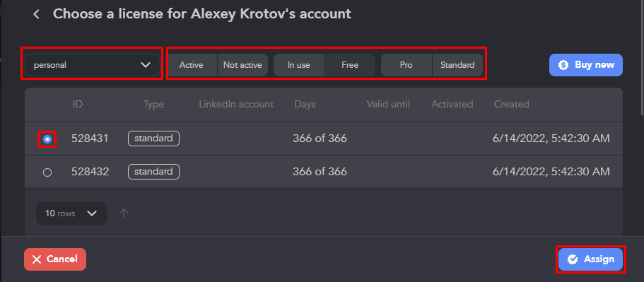Expand the 10 rows selector
This screenshot has width=644, height=282.
pyautogui.click(x=71, y=213)
